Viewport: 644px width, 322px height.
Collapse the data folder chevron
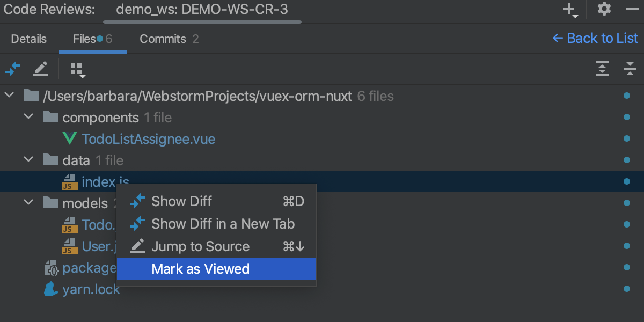click(29, 160)
